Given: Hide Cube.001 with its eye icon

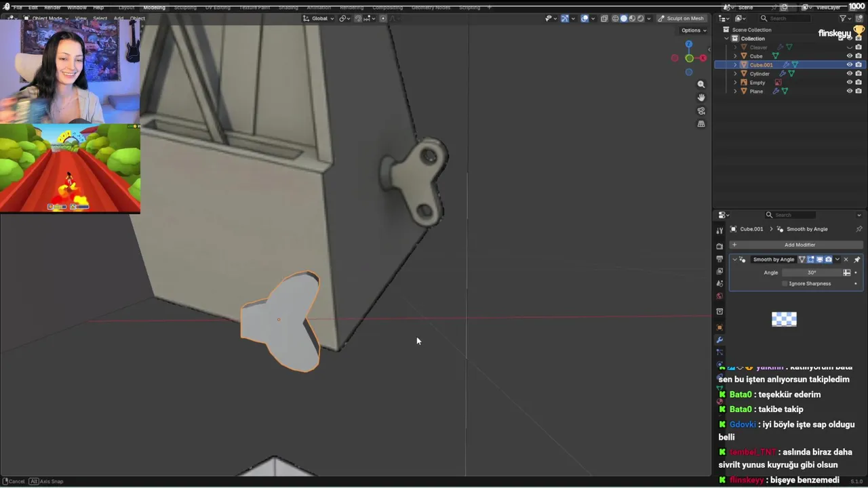Looking at the screenshot, I should pyautogui.click(x=849, y=65).
